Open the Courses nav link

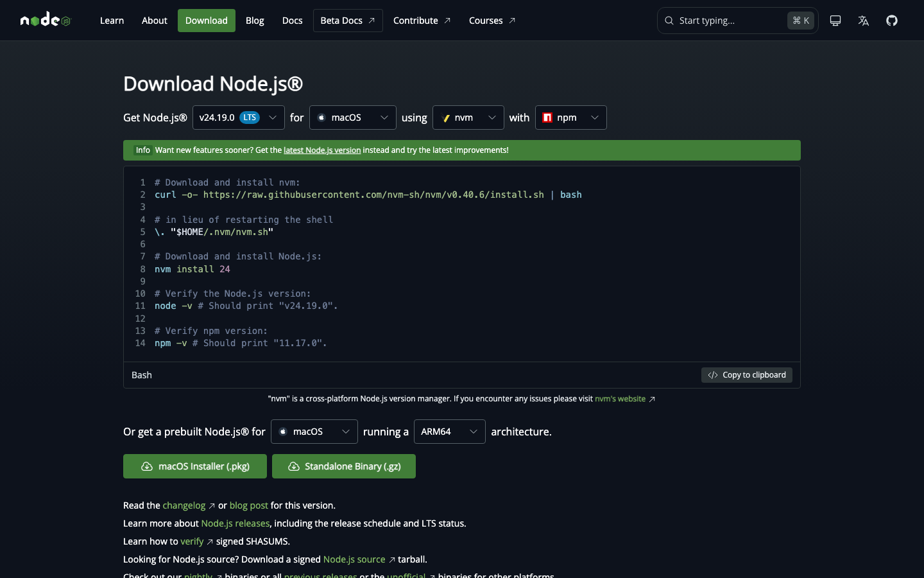[x=492, y=21]
